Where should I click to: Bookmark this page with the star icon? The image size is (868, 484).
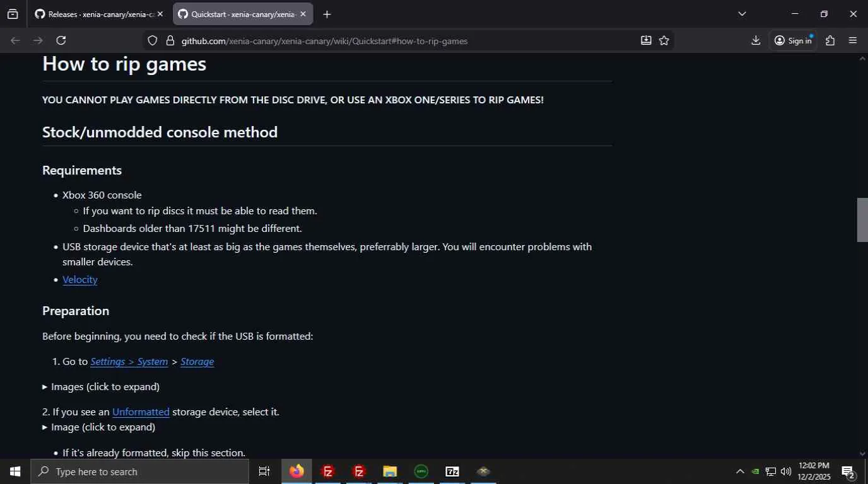[x=664, y=40]
